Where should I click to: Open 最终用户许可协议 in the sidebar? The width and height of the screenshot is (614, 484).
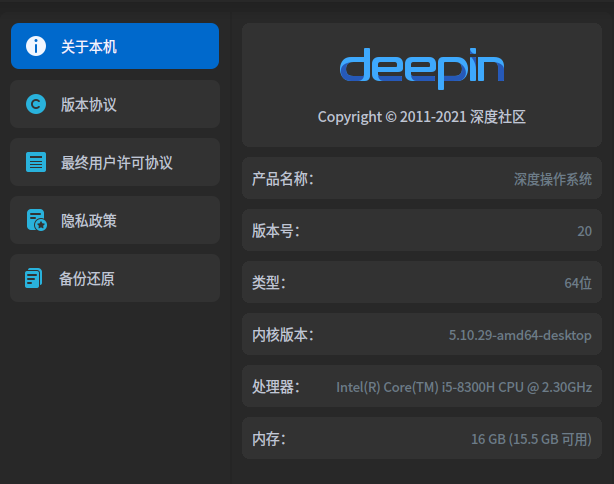pyautogui.click(x=115, y=162)
